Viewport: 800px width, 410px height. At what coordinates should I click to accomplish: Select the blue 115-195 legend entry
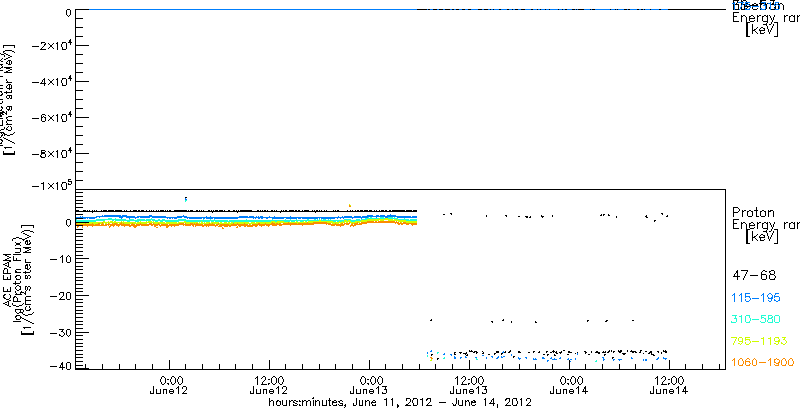pyautogui.click(x=758, y=298)
